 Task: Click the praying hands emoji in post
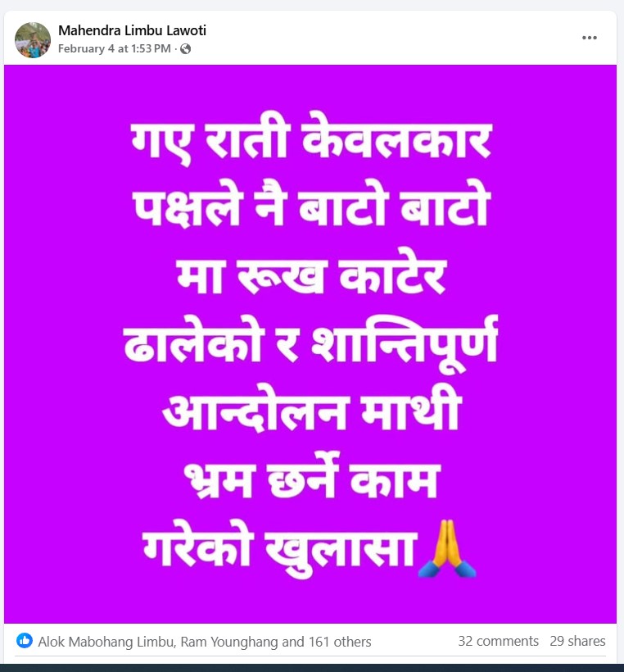click(x=446, y=549)
